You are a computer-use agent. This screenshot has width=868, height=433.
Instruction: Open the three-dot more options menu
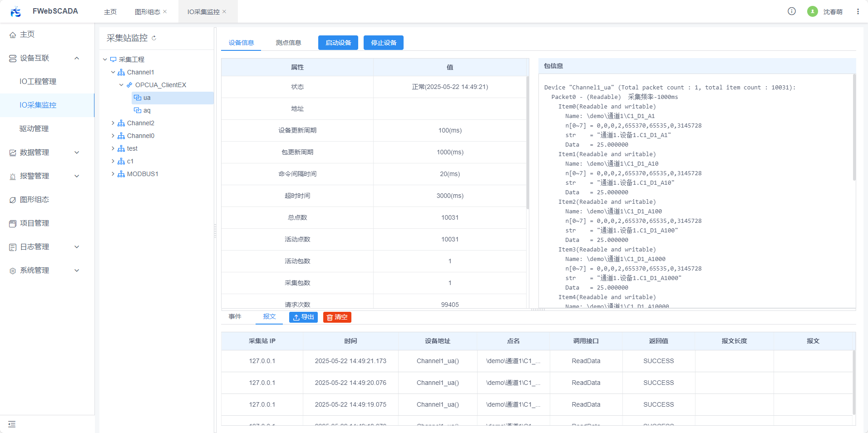tap(858, 11)
